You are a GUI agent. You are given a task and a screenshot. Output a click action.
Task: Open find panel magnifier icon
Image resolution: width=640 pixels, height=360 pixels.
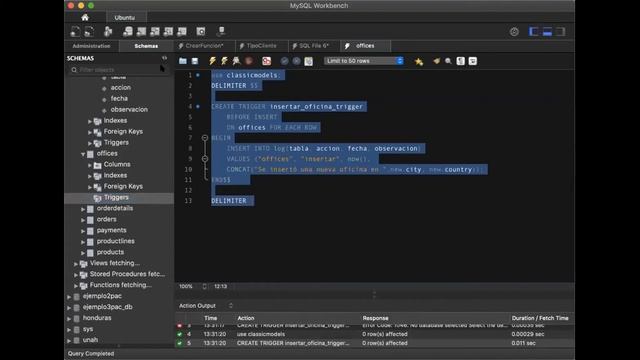(x=448, y=61)
